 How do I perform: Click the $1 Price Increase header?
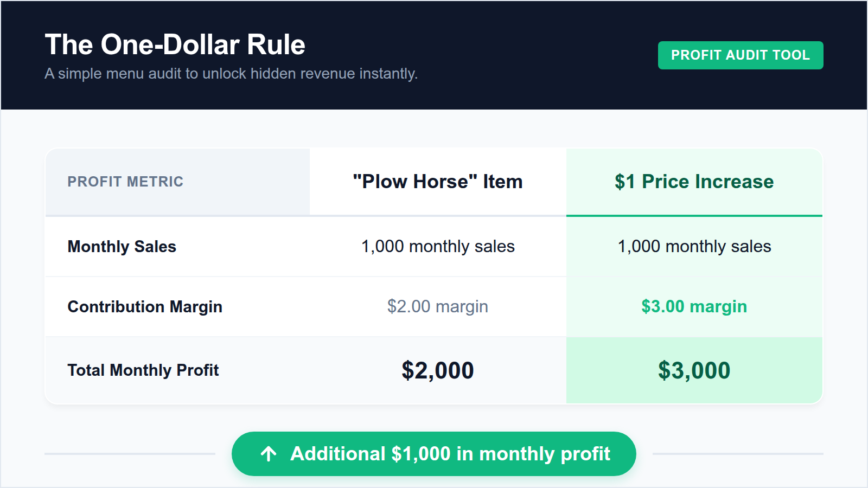point(693,182)
